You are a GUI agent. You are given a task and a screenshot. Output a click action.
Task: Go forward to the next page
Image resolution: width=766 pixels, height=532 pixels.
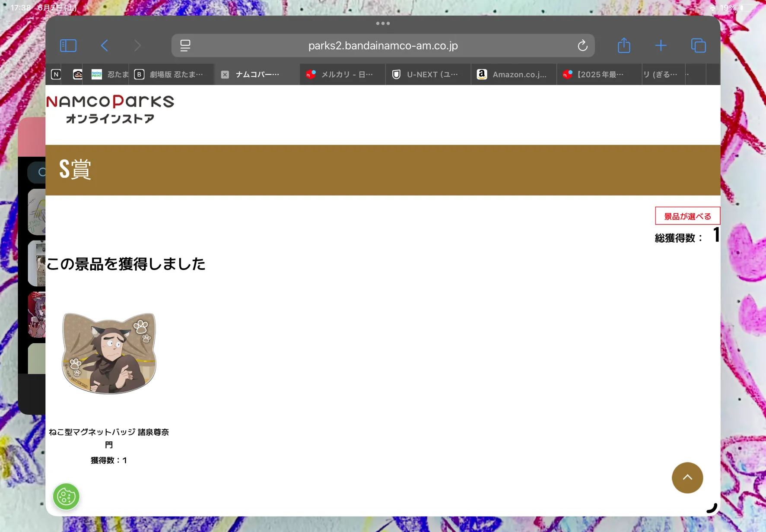coord(137,45)
